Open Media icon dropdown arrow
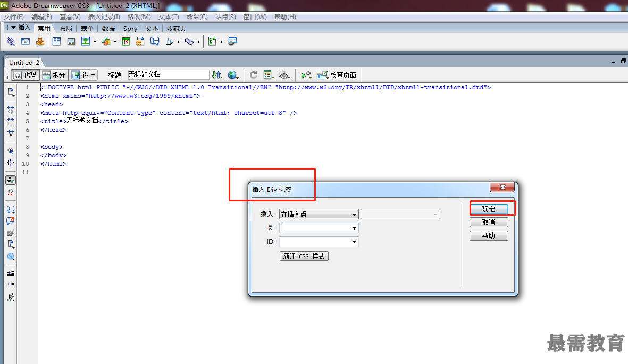This screenshot has width=628, height=364. 115,41
